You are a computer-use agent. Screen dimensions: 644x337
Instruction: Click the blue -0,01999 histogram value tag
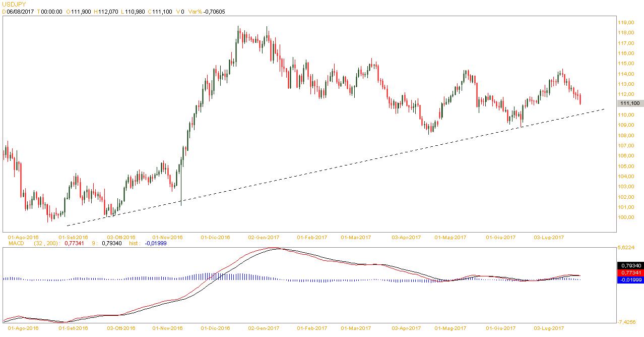coord(630,279)
